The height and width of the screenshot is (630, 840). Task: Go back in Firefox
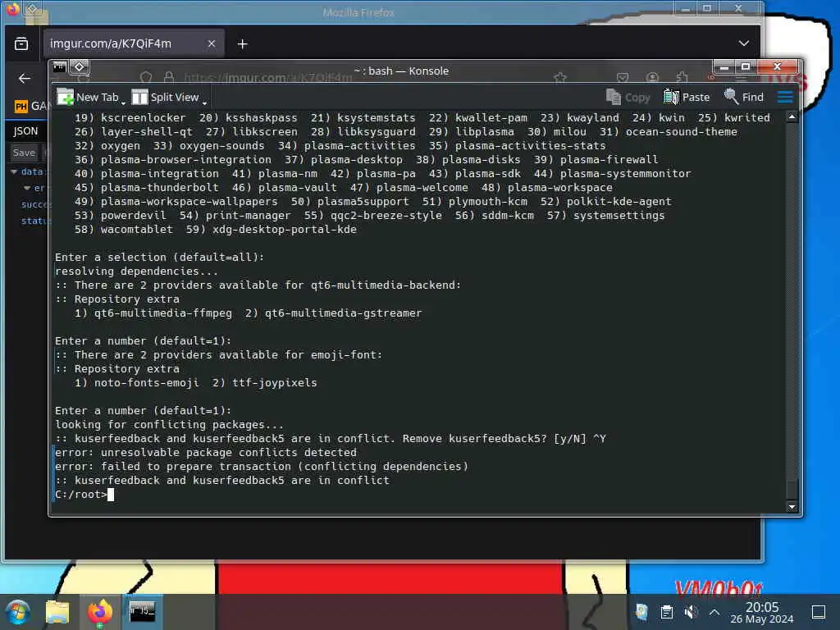pos(24,79)
